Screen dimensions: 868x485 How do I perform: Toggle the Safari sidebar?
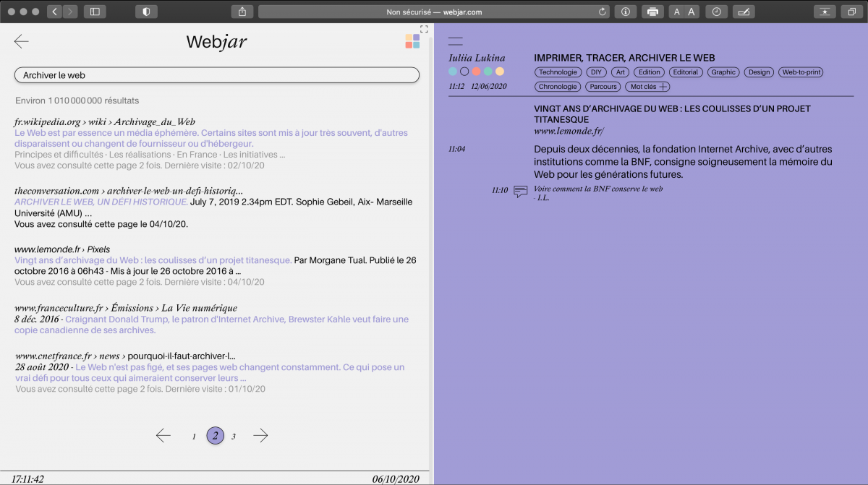(95, 12)
